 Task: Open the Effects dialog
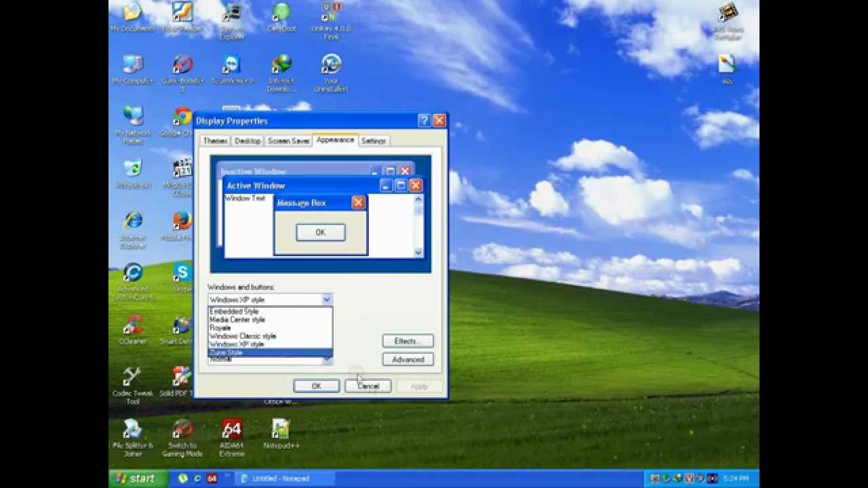408,341
